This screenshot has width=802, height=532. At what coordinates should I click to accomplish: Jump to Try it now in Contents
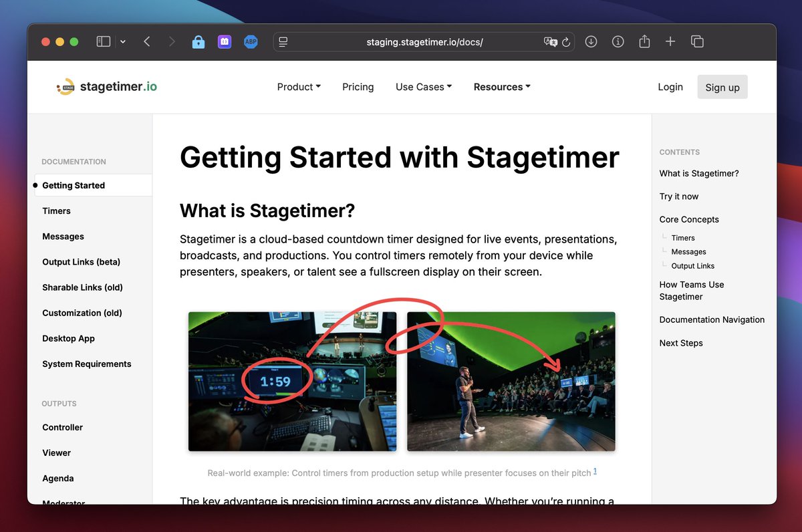coord(679,196)
